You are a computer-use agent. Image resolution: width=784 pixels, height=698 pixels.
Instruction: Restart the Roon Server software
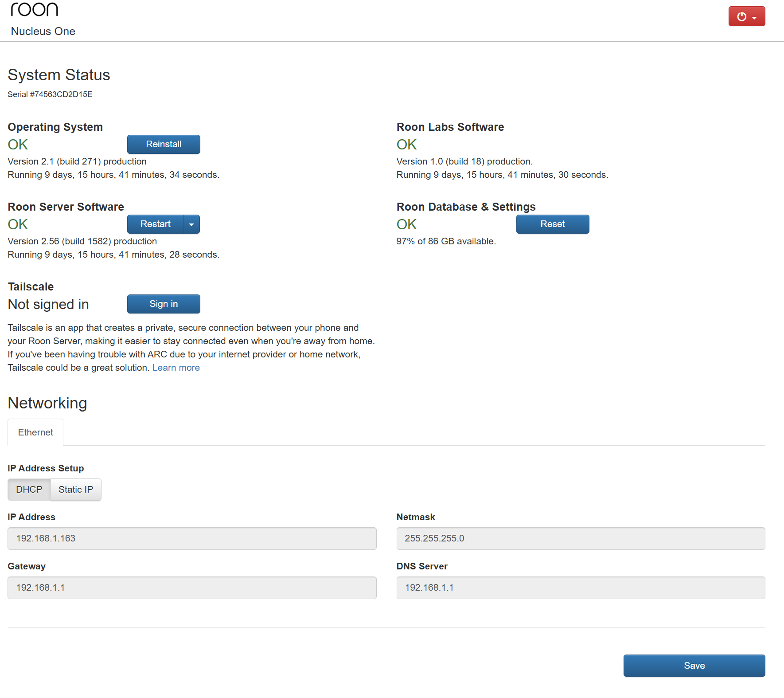(x=155, y=224)
